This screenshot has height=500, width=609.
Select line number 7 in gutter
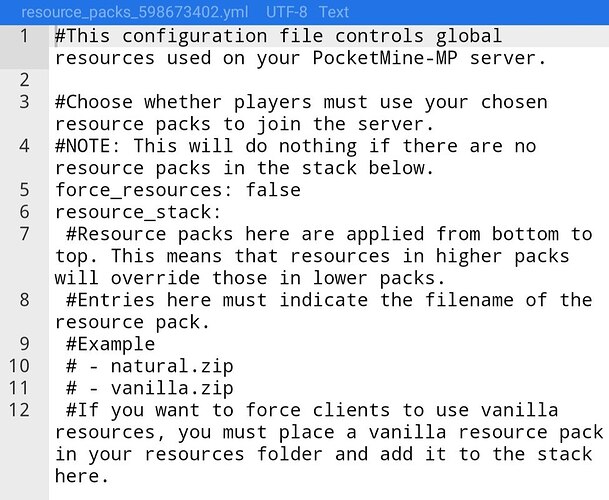pyautogui.click(x=23, y=234)
